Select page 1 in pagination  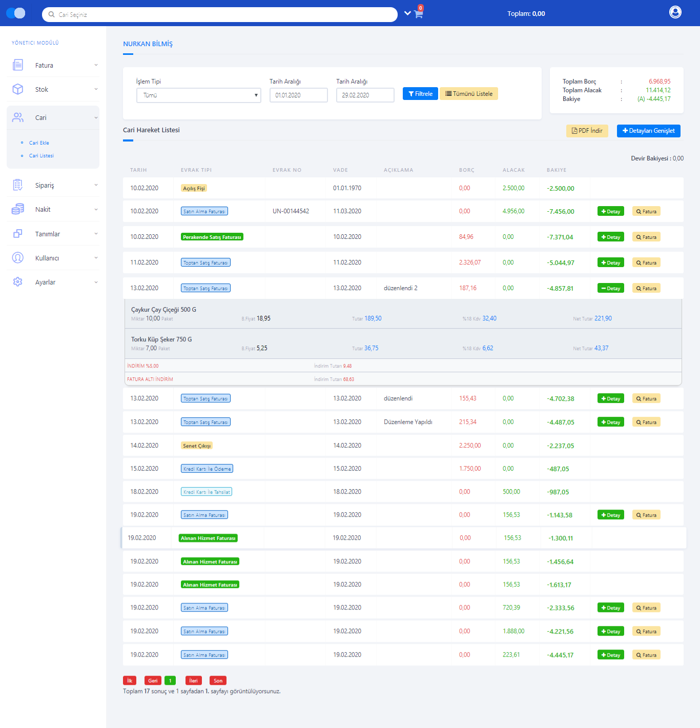[170, 680]
